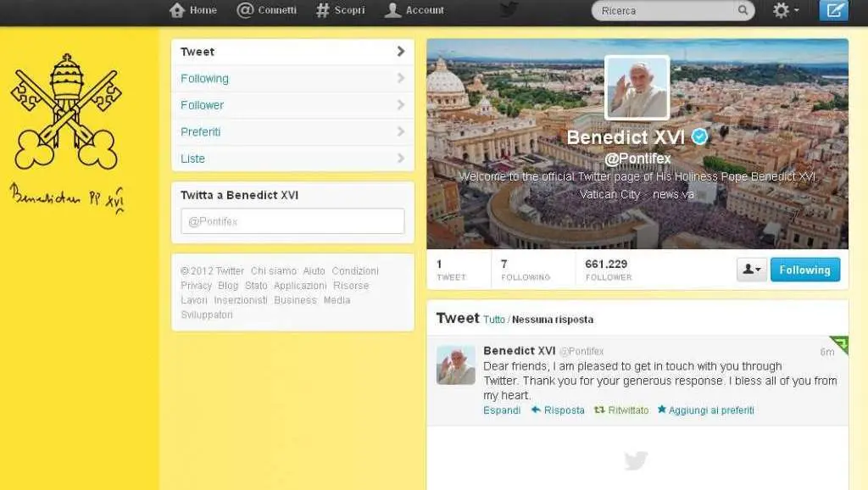
Task: Click the reply arrow icon on the tweet
Action: tap(536, 409)
